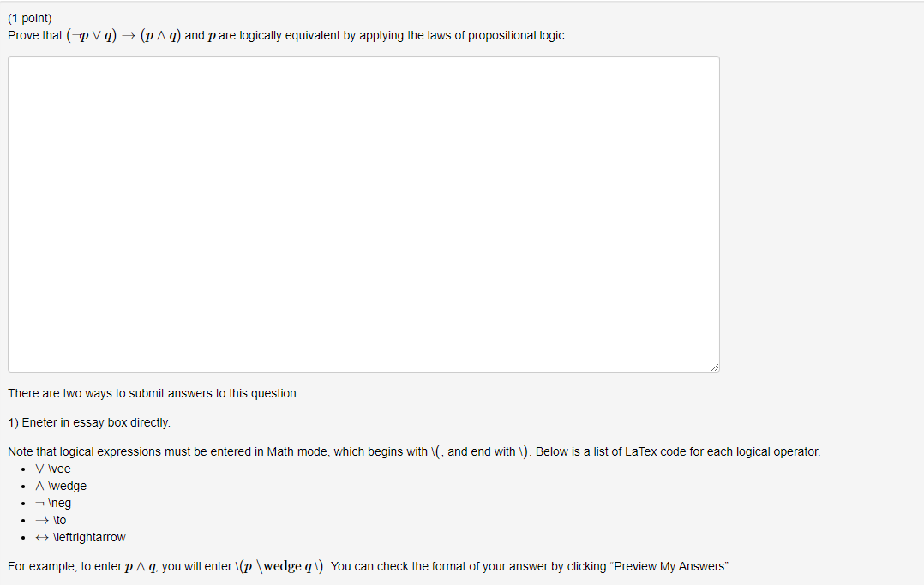Viewport: 924px width, 585px height.
Task: Select the \leftrightarrow operator code in the list
Action: point(80,537)
